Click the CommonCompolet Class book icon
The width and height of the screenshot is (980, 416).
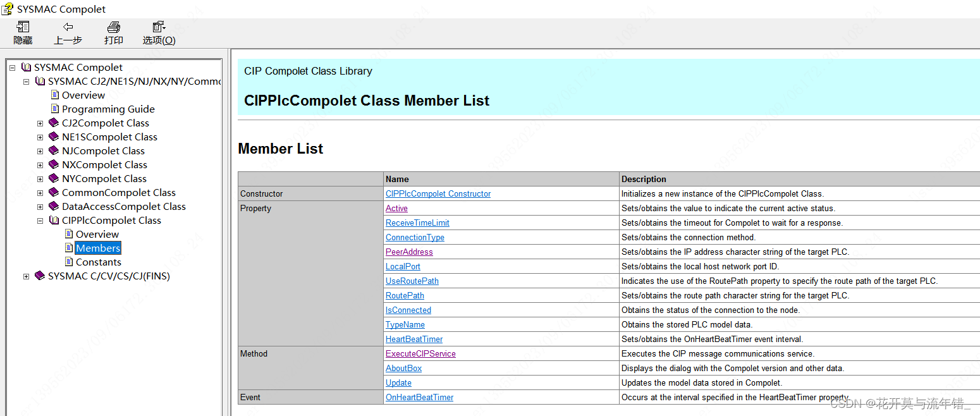pos(54,192)
